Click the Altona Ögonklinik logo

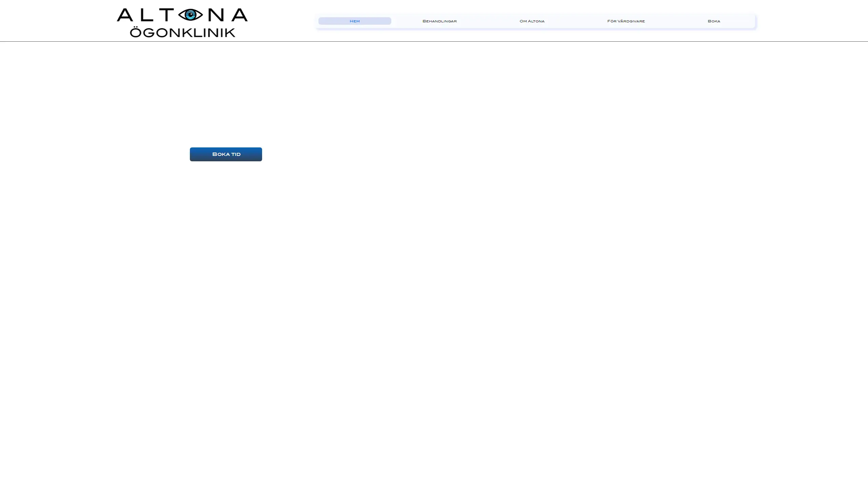click(x=182, y=22)
